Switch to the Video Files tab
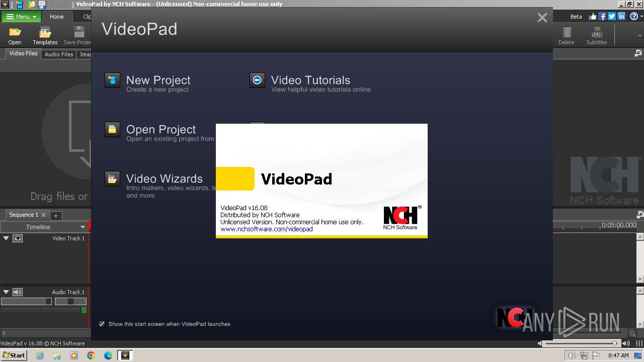 tap(23, 53)
